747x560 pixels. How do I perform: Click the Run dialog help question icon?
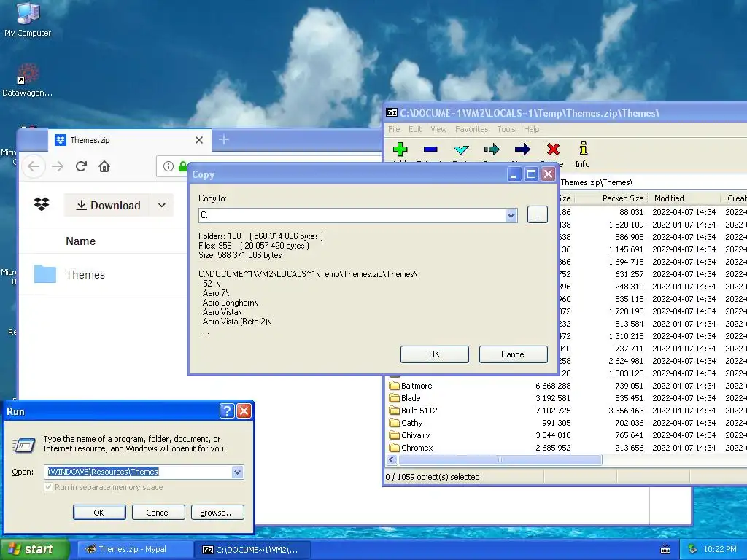pyautogui.click(x=228, y=411)
